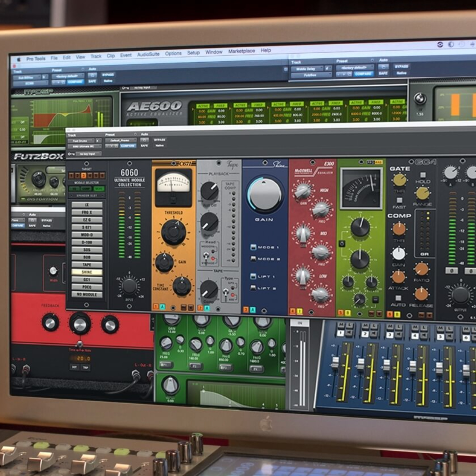Select target slot 3 in the 6060 module selector
The image size is (476, 476).
(x=84, y=175)
